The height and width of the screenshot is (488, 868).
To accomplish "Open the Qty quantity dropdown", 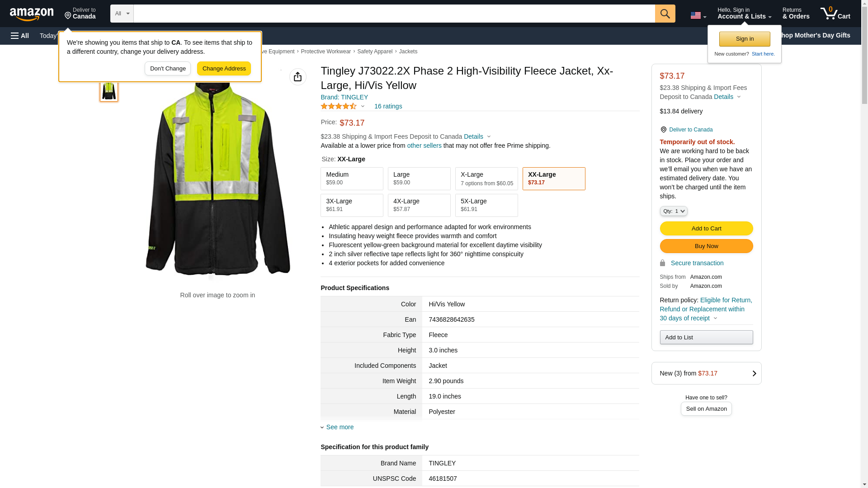I will click(x=673, y=211).
